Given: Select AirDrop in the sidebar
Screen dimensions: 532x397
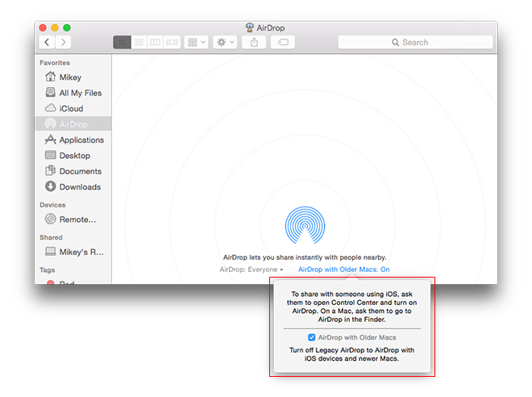Looking at the screenshot, I should point(73,124).
